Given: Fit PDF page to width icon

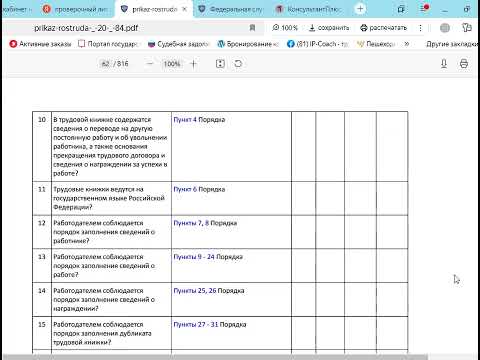Looking at the screenshot, I should (220, 64).
